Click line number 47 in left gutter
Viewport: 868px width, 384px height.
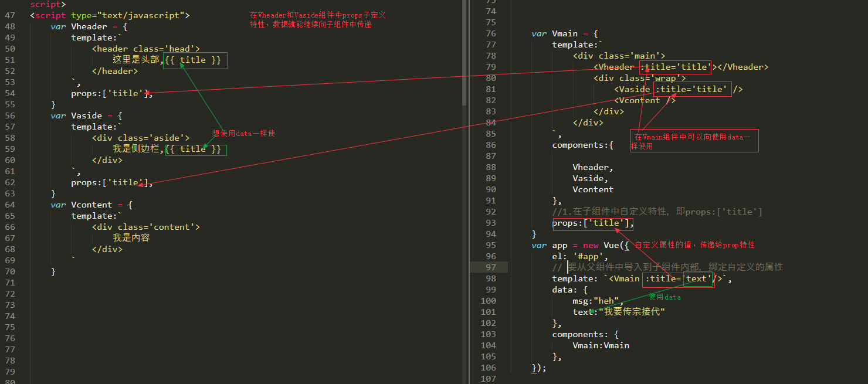pos(10,15)
